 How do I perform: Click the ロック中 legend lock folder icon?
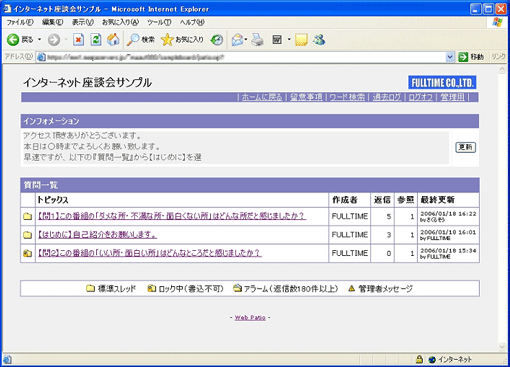(152, 288)
